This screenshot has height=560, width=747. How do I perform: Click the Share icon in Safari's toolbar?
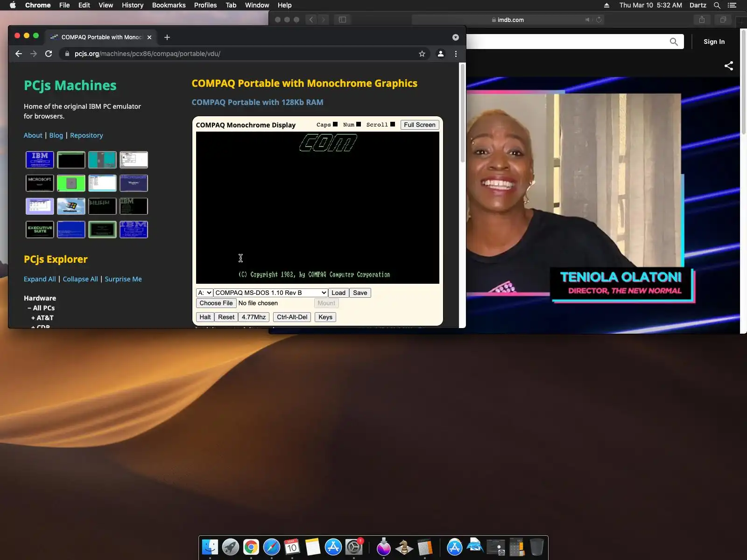[x=702, y=20]
